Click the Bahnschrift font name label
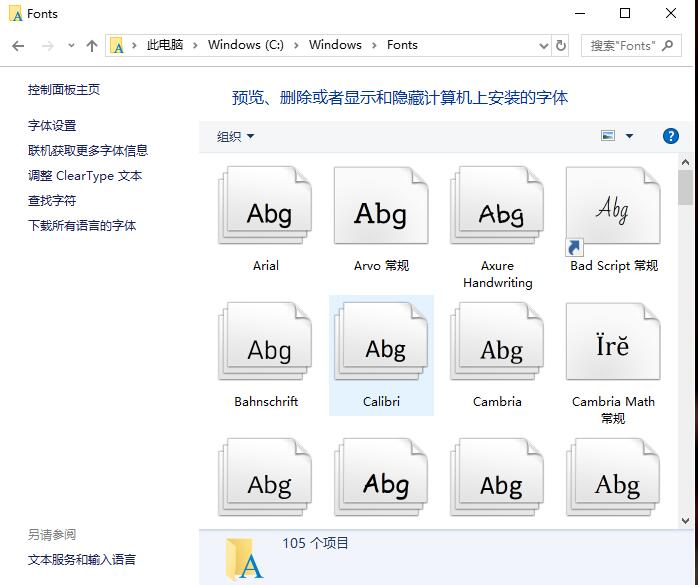The height and width of the screenshot is (585, 698). pyautogui.click(x=266, y=402)
